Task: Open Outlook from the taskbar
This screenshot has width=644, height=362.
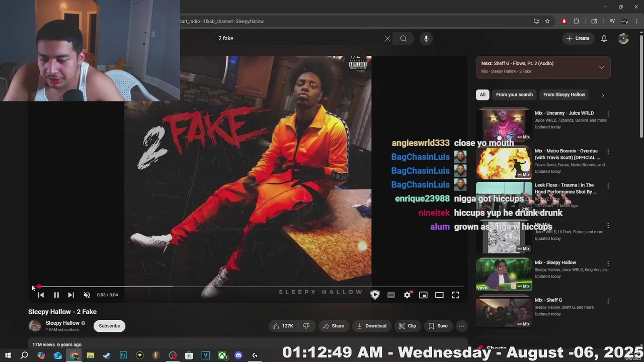Action: point(57,355)
